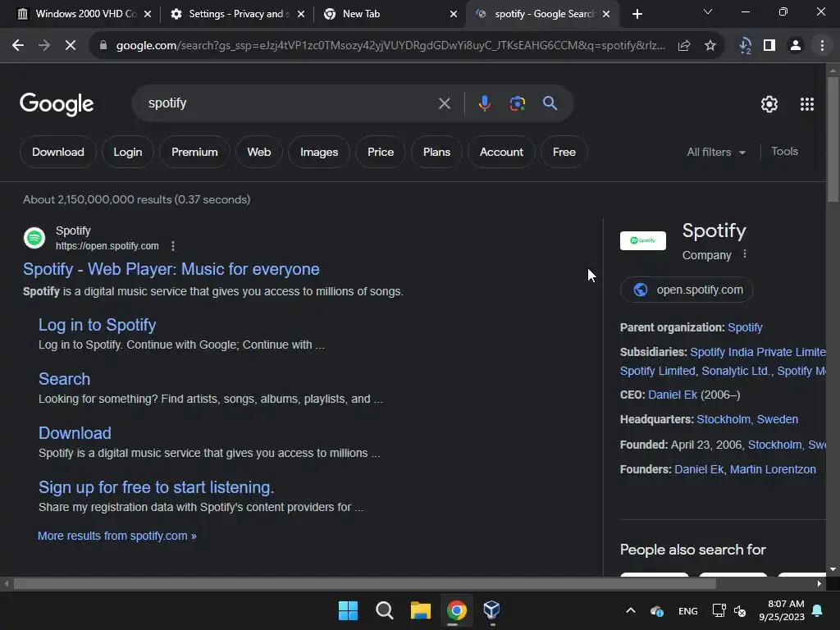Share this page via address bar icon
The height and width of the screenshot is (630, 840).
coord(683,46)
